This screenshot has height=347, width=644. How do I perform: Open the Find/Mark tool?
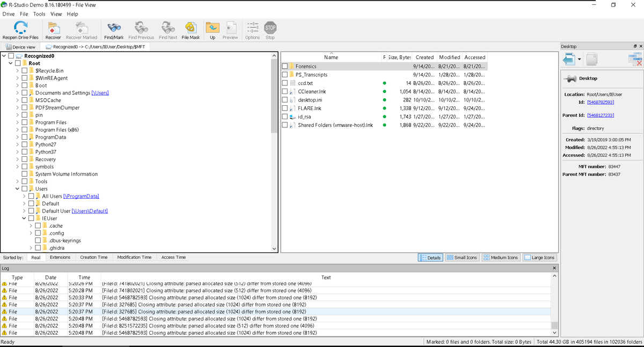tap(114, 30)
